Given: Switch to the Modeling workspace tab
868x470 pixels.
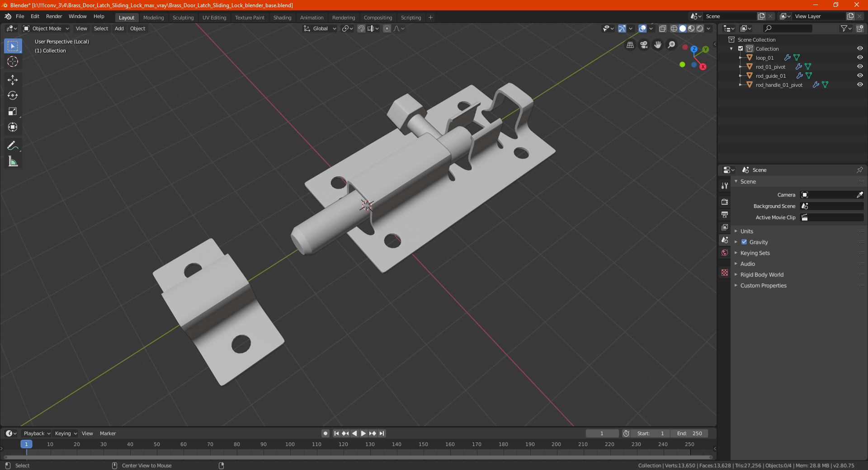Looking at the screenshot, I should point(153,18).
